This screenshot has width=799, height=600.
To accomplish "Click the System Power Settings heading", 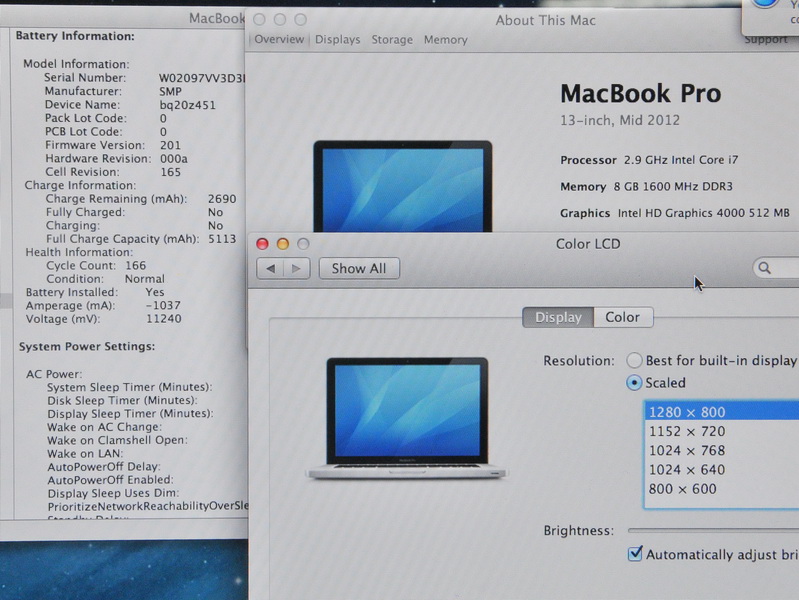I will [x=87, y=347].
